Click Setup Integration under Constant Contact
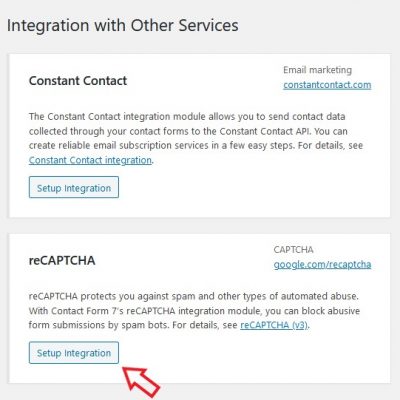 pyautogui.click(x=74, y=187)
